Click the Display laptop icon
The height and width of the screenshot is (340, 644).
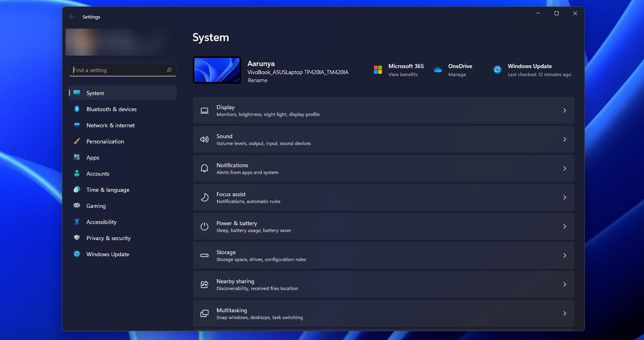pyautogui.click(x=204, y=110)
